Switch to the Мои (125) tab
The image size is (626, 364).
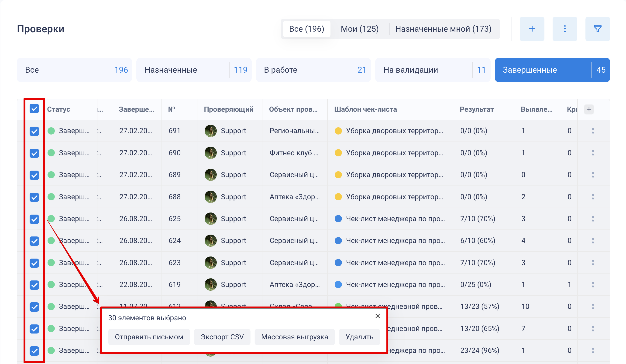(x=359, y=29)
